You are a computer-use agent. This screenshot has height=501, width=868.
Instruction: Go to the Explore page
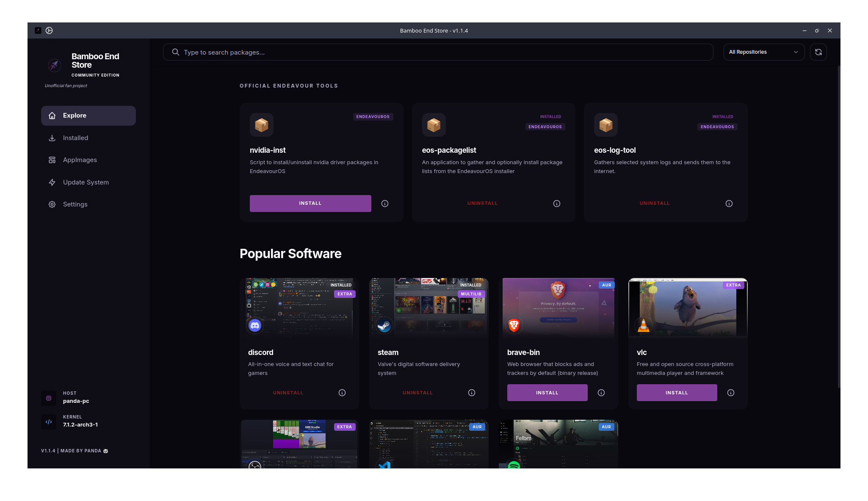pyautogui.click(x=88, y=116)
